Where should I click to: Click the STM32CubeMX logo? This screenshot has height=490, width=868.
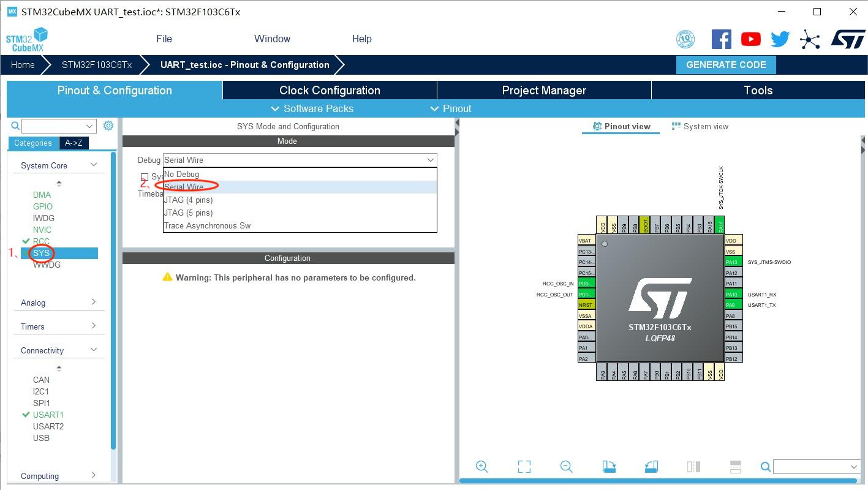pos(26,40)
